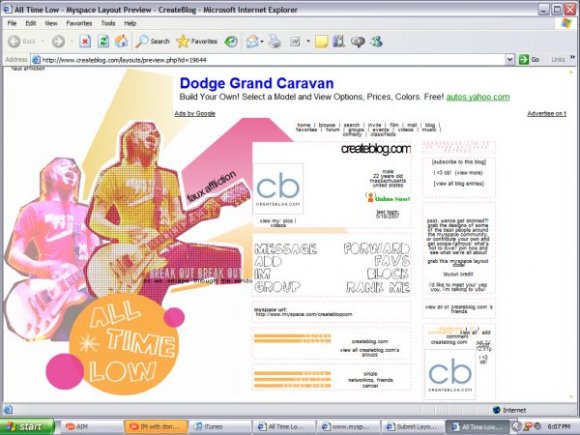Click the Edit document toolbar icon
This screenshot has width=580, height=435.
295,41
